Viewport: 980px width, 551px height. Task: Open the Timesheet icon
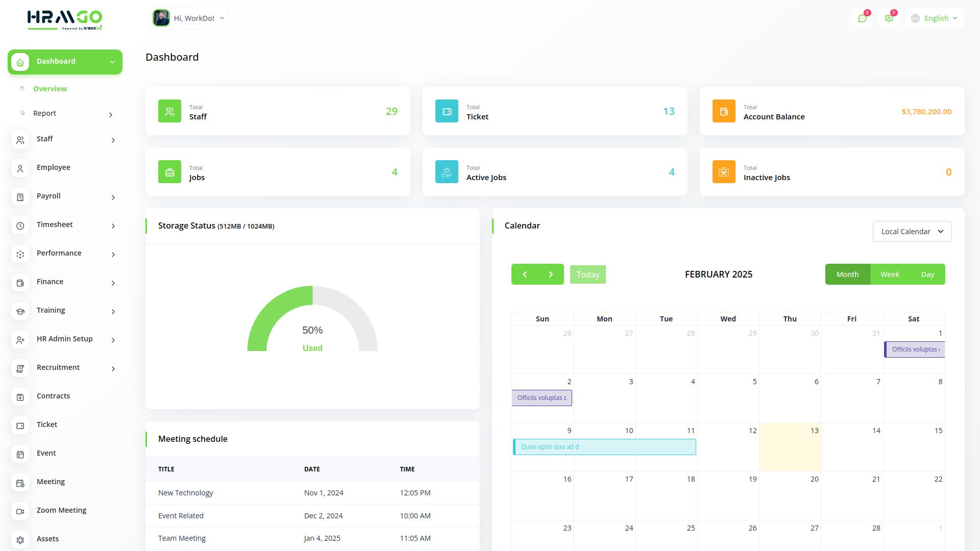(x=20, y=226)
